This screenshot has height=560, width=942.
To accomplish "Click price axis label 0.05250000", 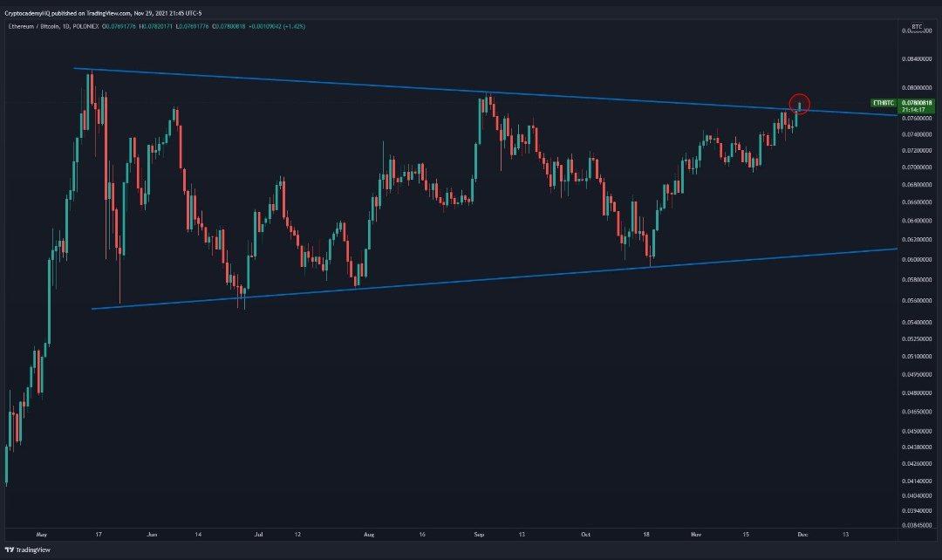I will coord(917,339).
